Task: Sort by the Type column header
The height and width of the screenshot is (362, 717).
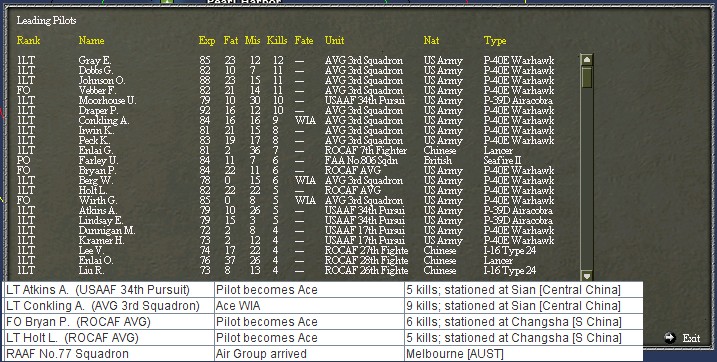Action: tap(495, 41)
